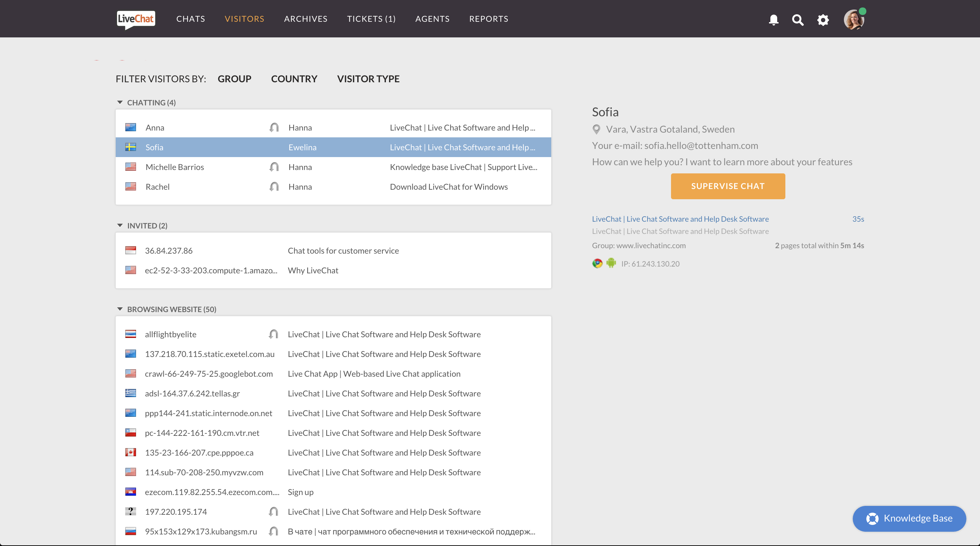Click the headset icon next to Anna

tap(274, 128)
